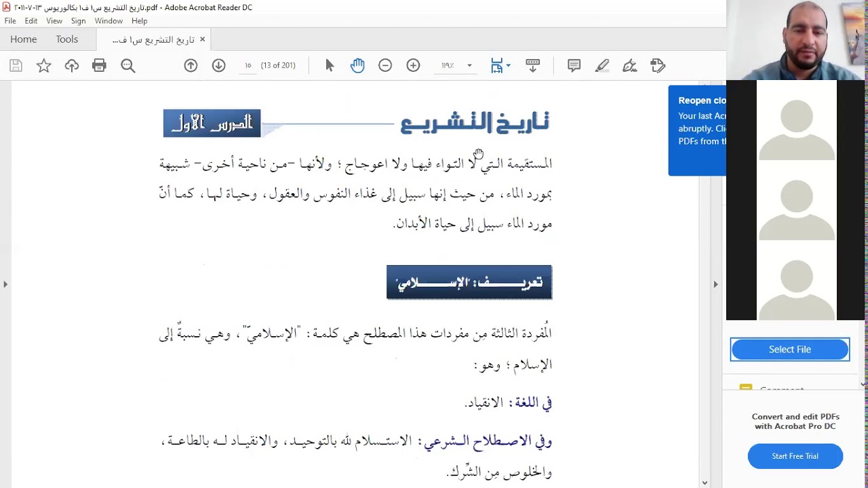
Task: Click the cloud upload icon
Action: [72, 66]
